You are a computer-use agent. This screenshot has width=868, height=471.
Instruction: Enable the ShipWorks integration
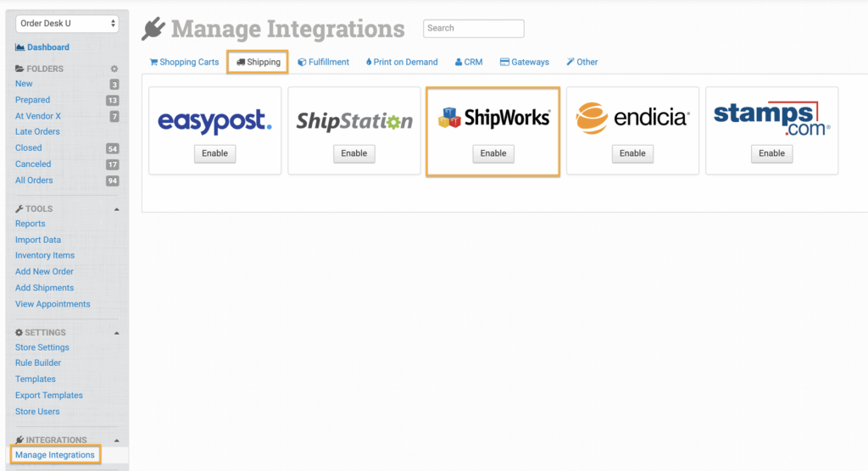(493, 153)
